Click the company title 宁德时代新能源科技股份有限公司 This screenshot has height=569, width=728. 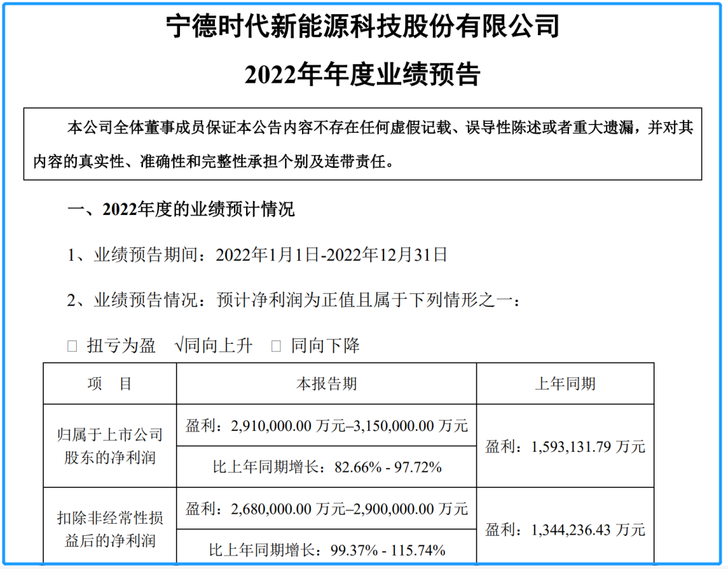point(363,26)
